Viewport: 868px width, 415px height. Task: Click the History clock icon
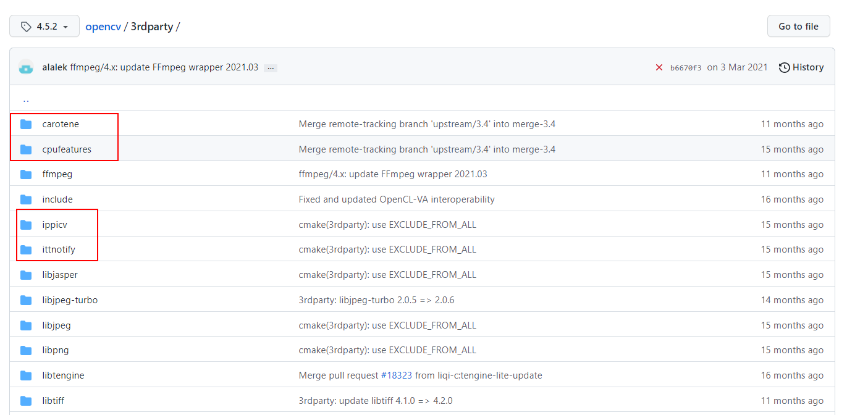785,67
